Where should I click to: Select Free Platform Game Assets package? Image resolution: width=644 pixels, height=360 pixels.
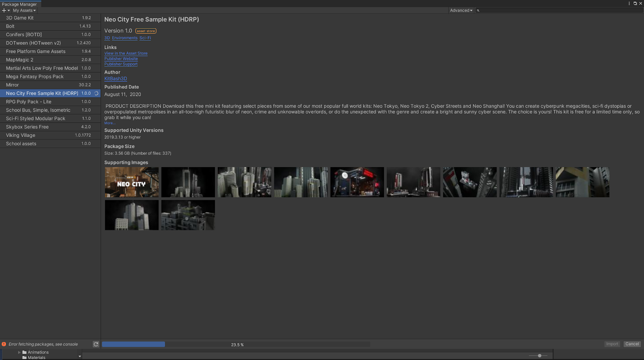[50, 52]
